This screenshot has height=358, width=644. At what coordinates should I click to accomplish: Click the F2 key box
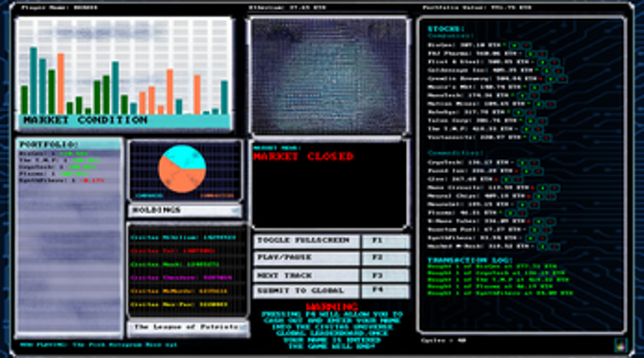[x=386, y=258]
